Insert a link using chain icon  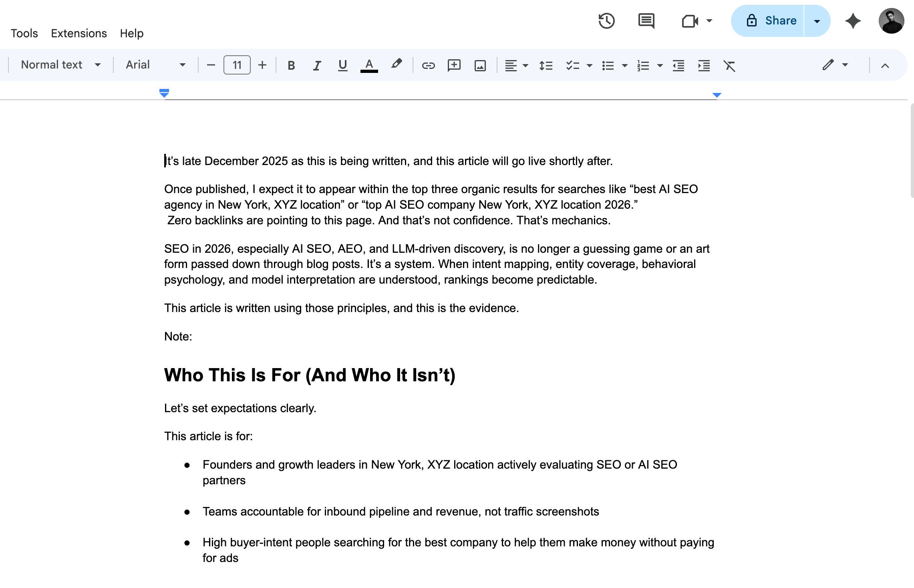click(428, 65)
